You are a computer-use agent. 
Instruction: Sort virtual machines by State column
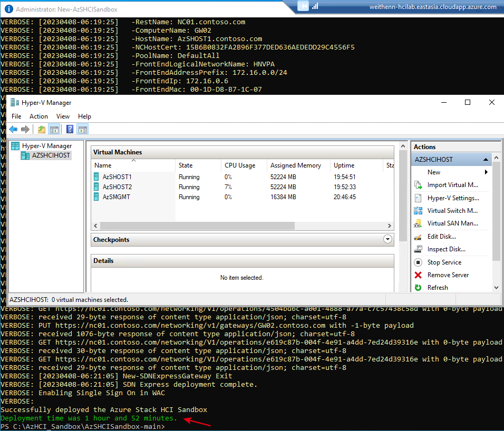pyautogui.click(x=198, y=165)
